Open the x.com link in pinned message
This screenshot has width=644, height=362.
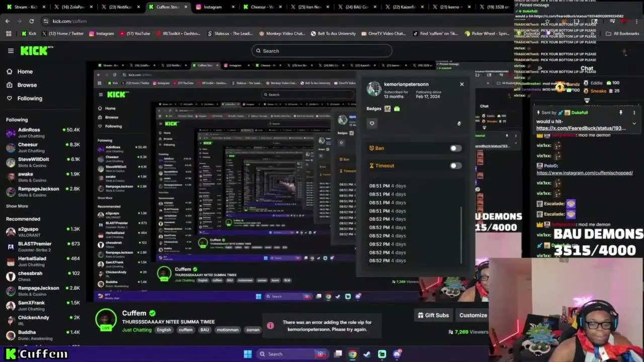[x=581, y=128]
